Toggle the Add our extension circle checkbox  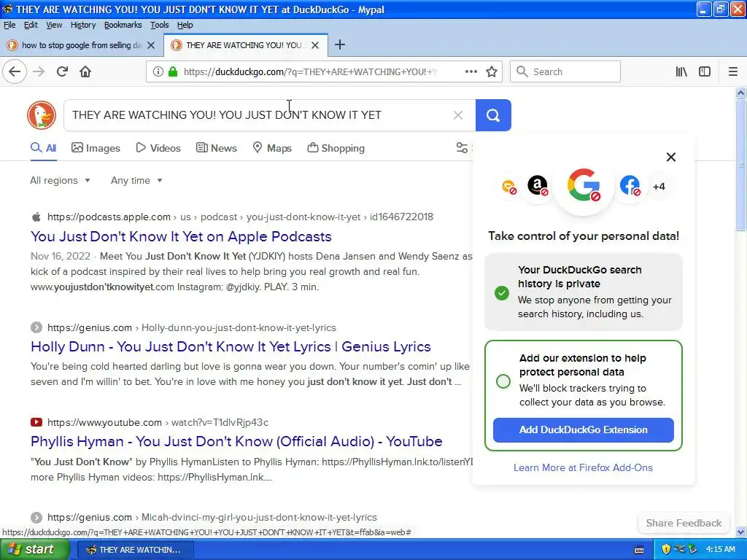[x=503, y=381]
